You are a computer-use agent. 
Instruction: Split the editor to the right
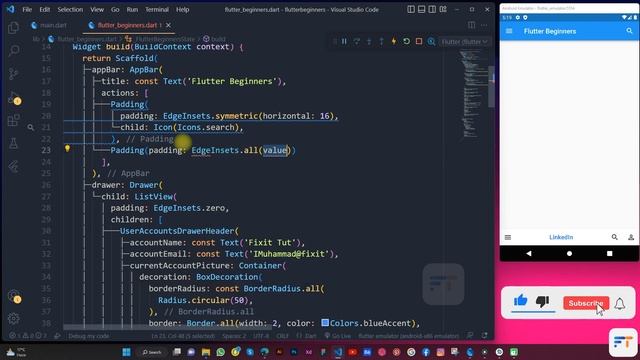471,25
